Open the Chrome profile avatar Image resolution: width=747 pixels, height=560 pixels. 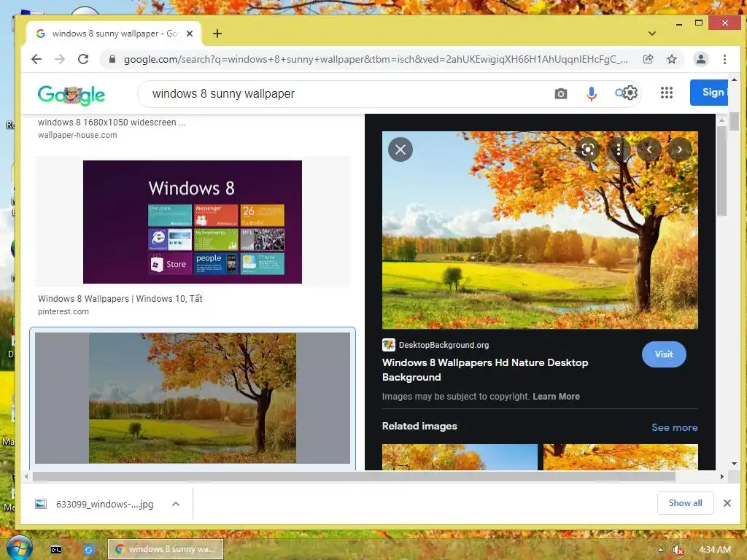[x=701, y=59]
